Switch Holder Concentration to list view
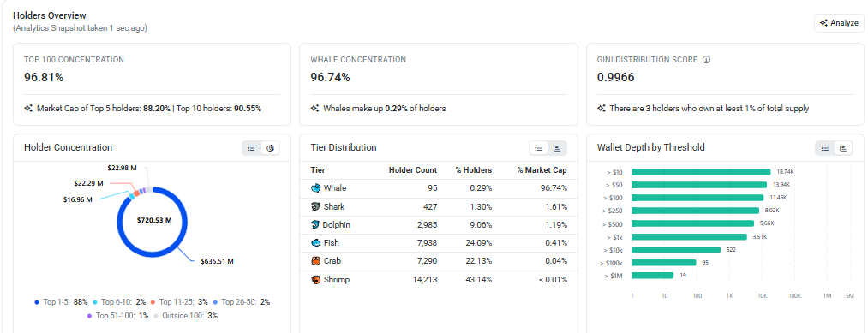The height and width of the screenshot is (333, 868). coord(251,148)
